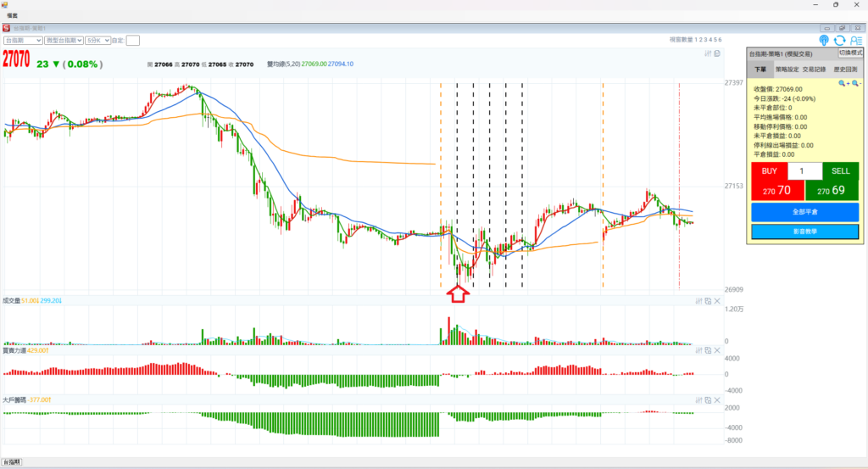Open the 5分K timeframe dropdown

[x=97, y=40]
